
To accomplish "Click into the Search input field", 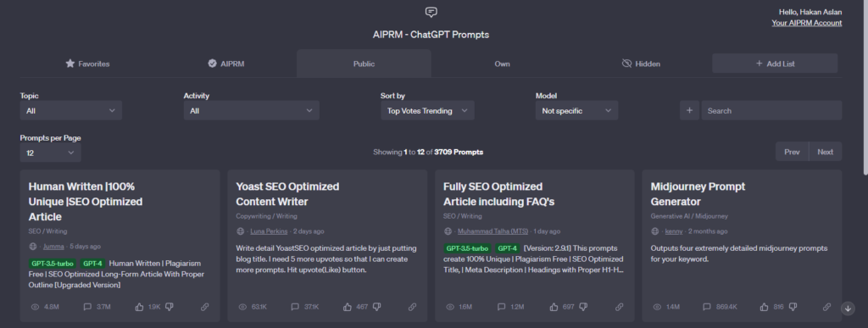I will [x=771, y=111].
